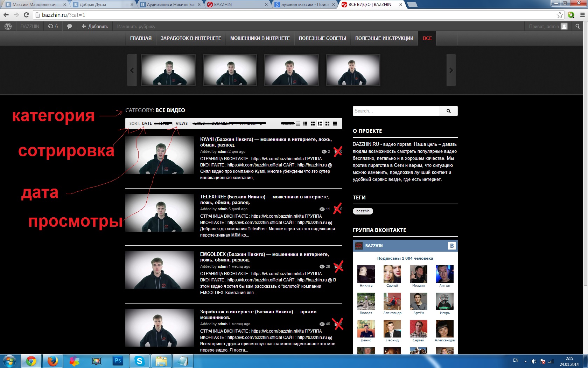Viewport: 588px width, 368px height.
Task: Sort videos by DATE
Action: click(x=147, y=123)
